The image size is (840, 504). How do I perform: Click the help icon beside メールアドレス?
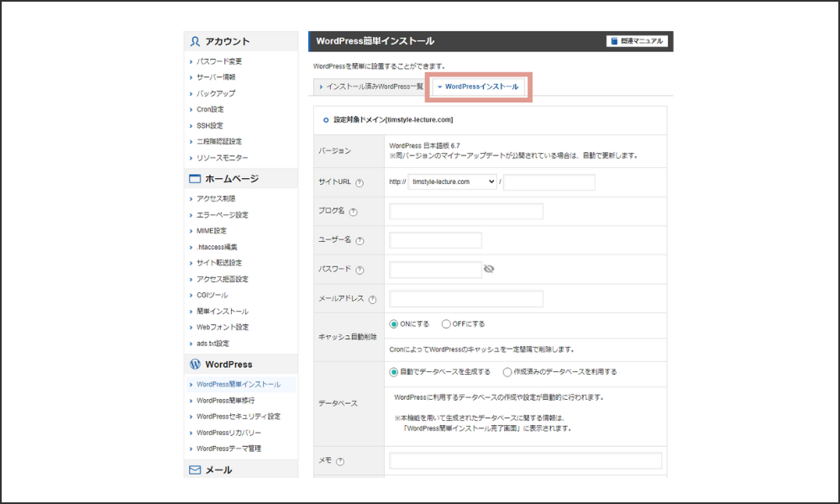(x=372, y=299)
